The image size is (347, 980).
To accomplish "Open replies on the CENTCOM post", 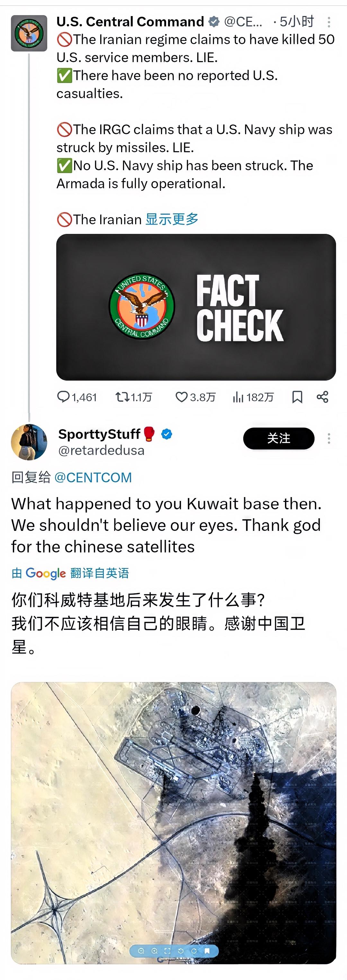I will 77,397.
